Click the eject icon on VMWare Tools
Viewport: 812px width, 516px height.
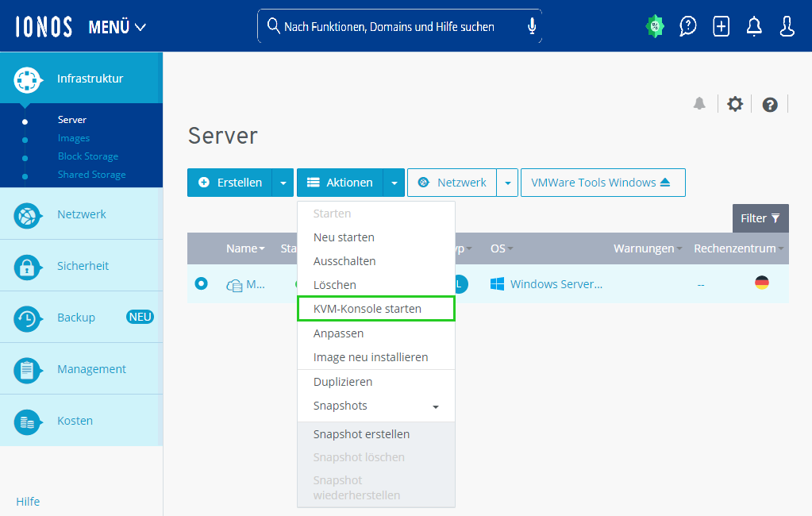[x=665, y=183]
